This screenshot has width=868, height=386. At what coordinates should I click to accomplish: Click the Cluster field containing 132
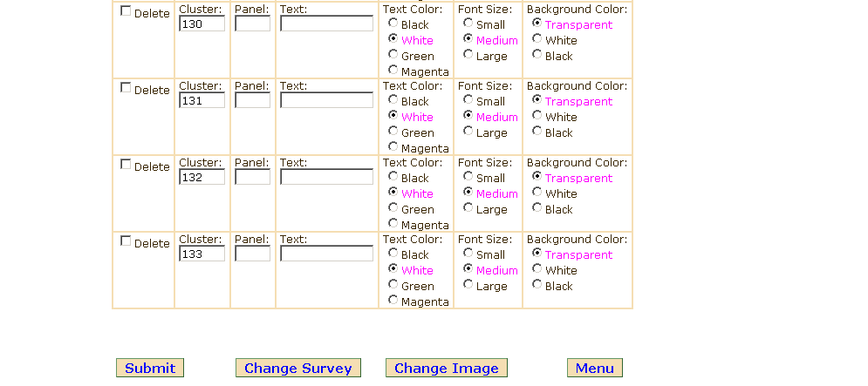[202, 178]
